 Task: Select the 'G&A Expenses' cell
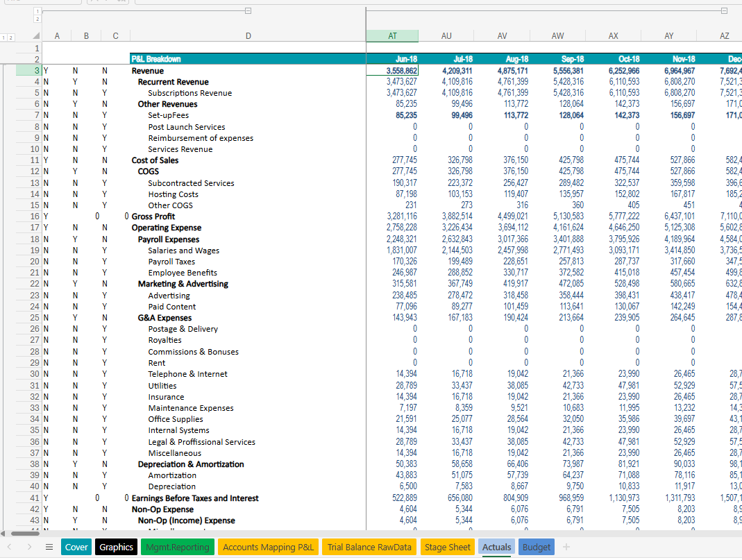248,318
